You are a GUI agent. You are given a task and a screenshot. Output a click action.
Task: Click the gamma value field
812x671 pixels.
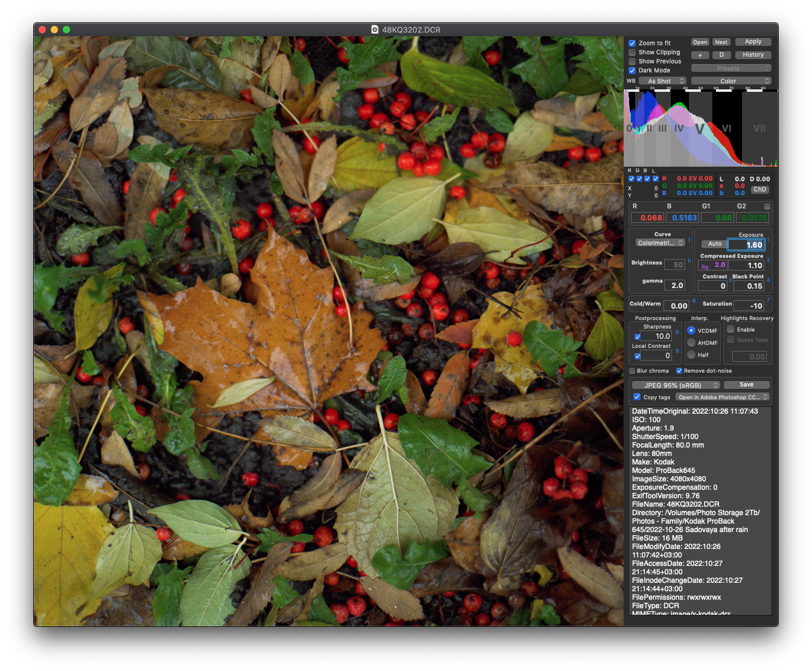(675, 285)
